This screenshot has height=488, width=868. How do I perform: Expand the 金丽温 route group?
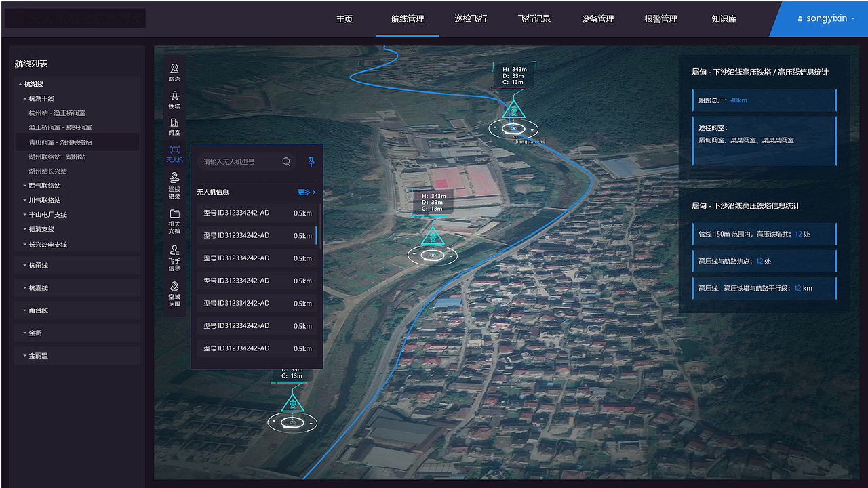77,355
